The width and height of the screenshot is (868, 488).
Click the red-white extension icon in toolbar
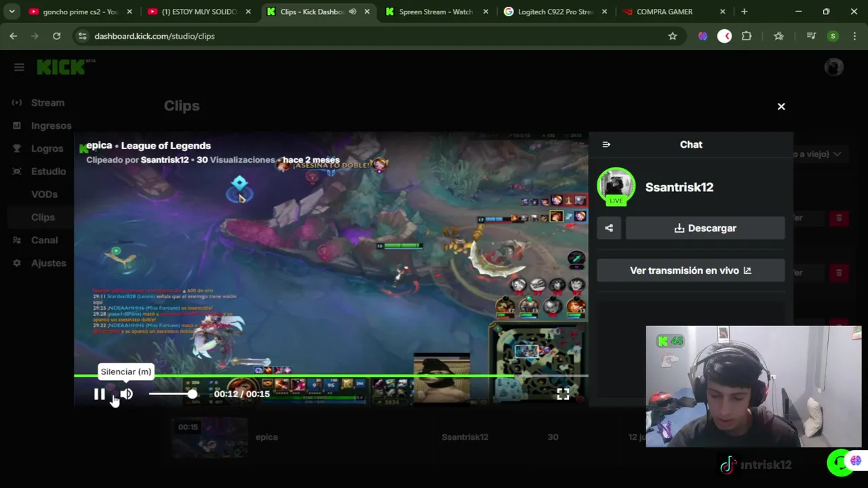(725, 36)
